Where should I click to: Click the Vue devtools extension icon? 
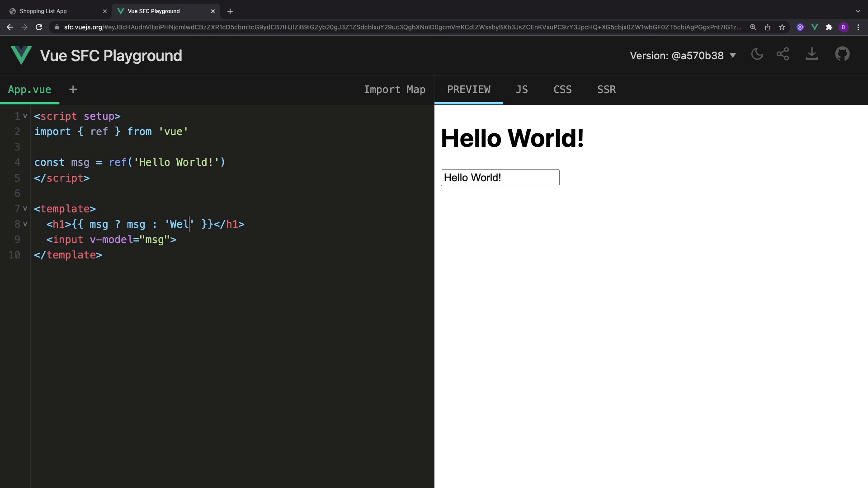pos(814,27)
